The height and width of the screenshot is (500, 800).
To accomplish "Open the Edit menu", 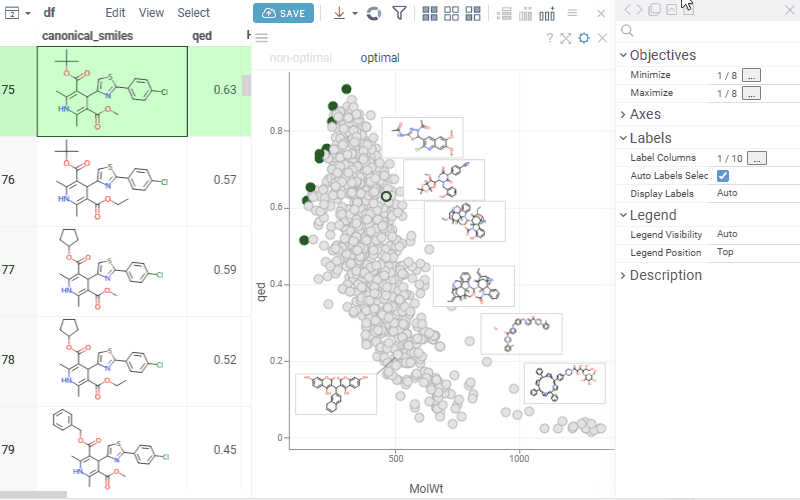I will [116, 13].
